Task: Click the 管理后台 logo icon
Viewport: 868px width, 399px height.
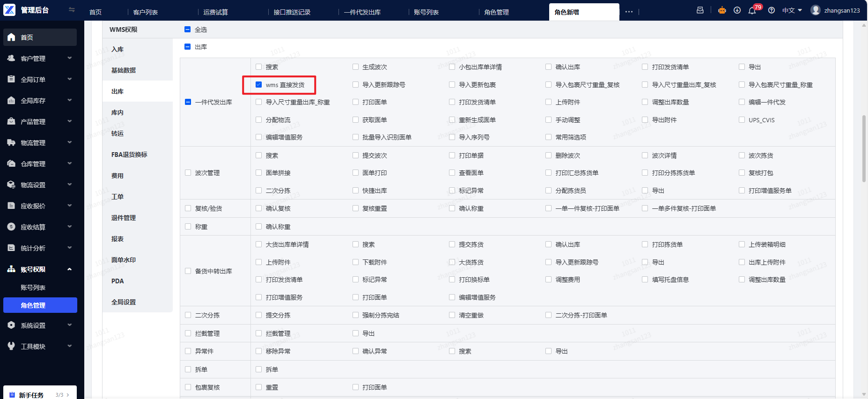Action: click(x=9, y=10)
